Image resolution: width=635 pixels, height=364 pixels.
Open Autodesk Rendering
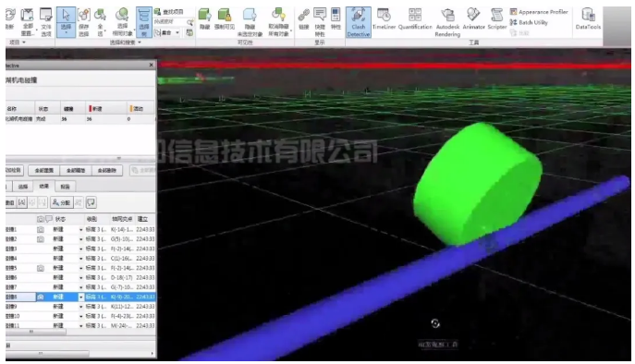(x=447, y=23)
